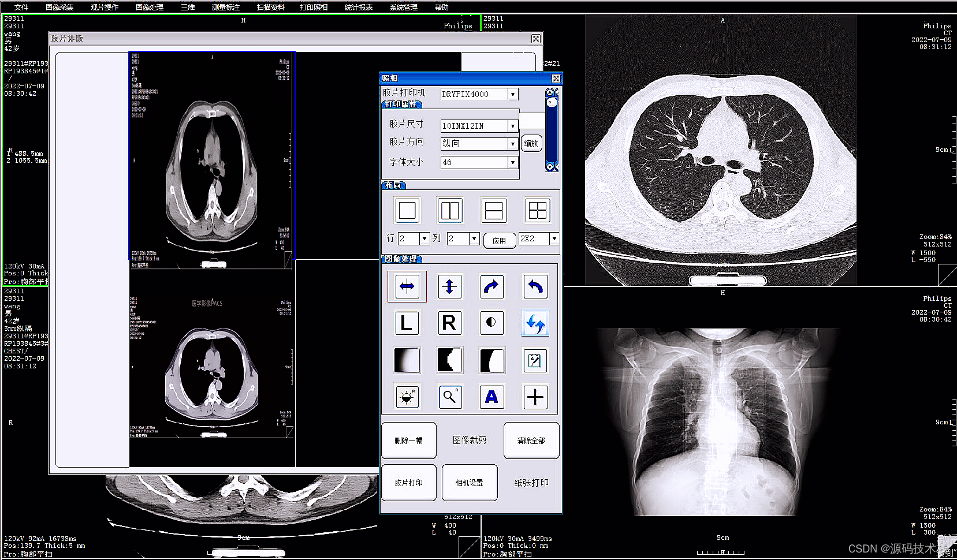
Task: Open the film direction 纵向 dropdown
Action: point(513,144)
